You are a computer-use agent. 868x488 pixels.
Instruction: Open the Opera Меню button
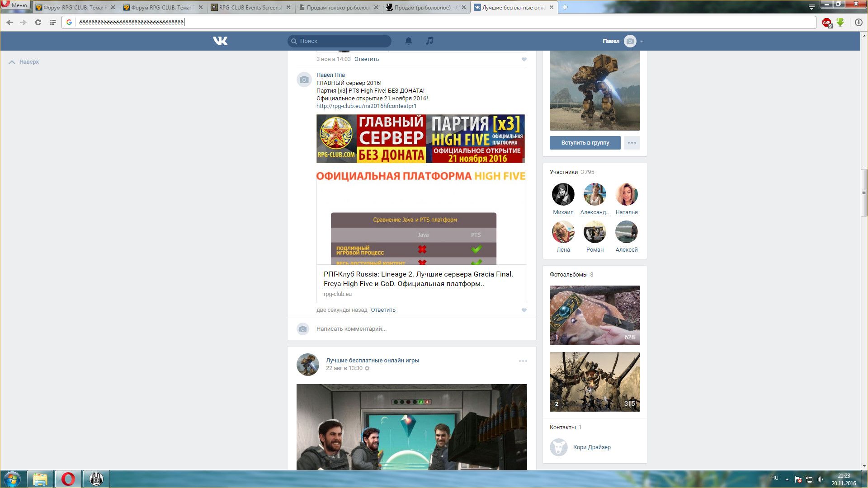pyautogui.click(x=15, y=5)
